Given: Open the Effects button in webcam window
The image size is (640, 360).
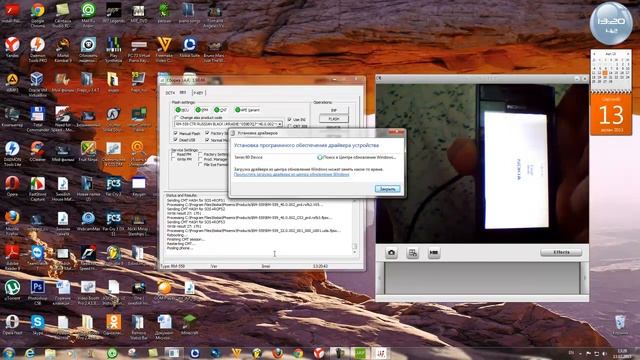Looking at the screenshot, I should pos(561,252).
